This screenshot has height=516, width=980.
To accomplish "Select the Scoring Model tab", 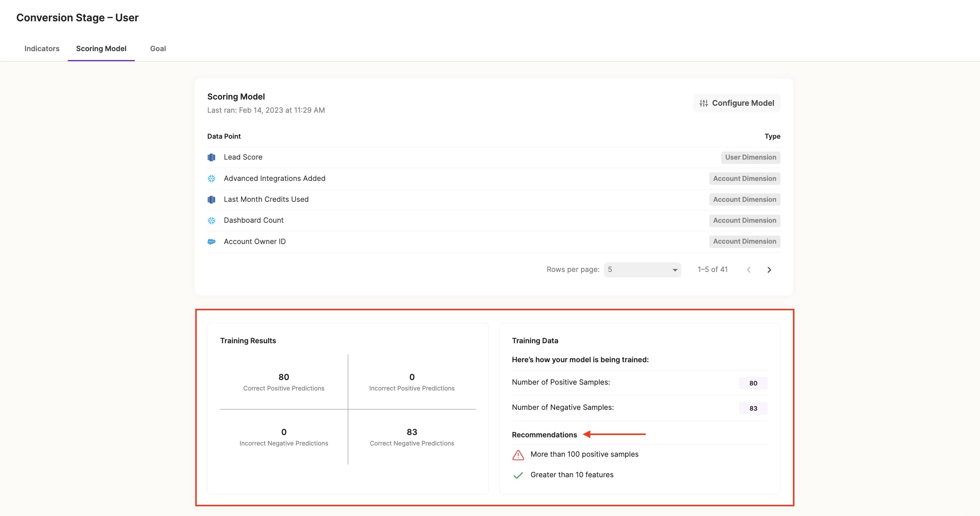I will tap(101, 49).
